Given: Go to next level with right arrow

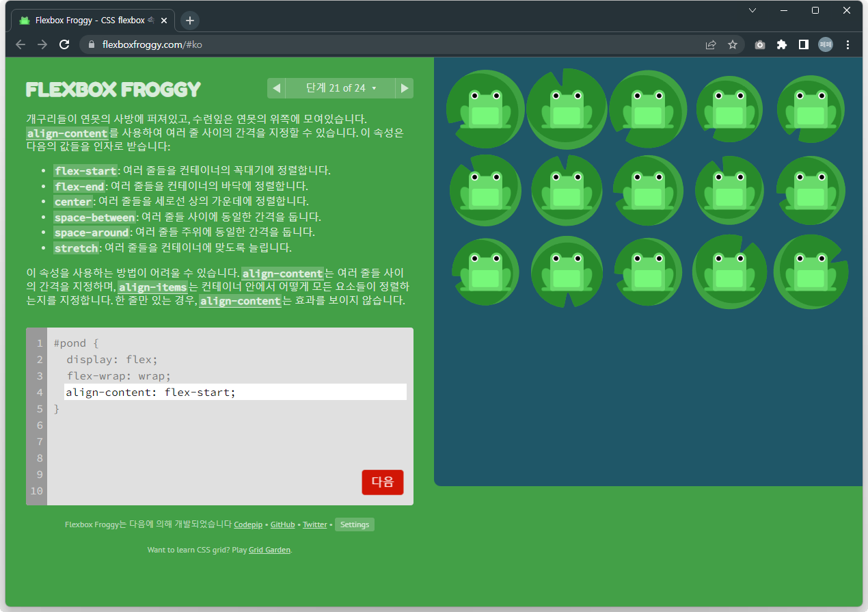Looking at the screenshot, I should (405, 88).
